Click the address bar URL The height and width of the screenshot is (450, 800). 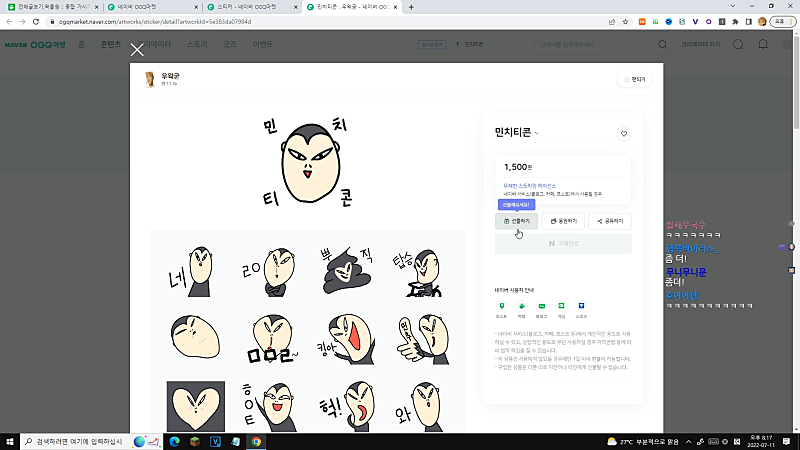155,22
